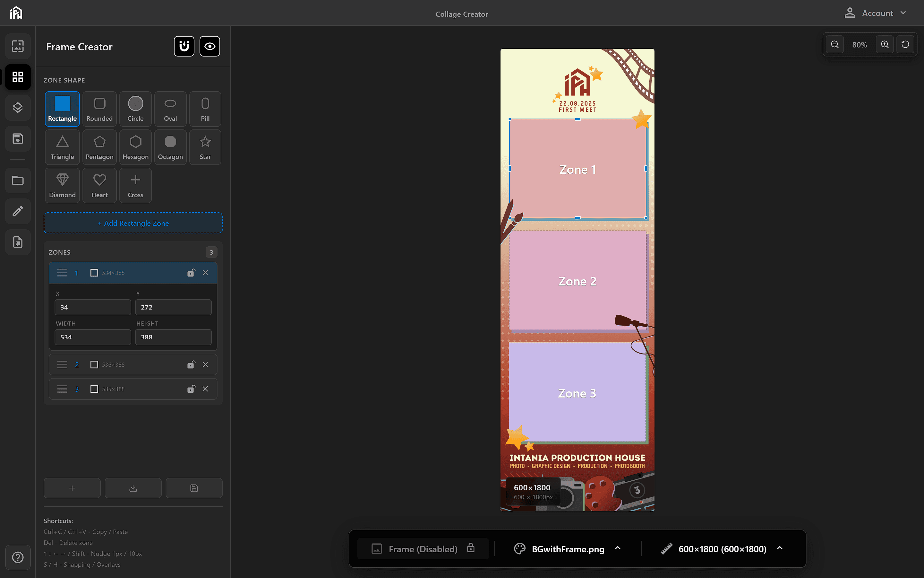The height and width of the screenshot is (578, 924).
Task: Select the Oval zone shape
Action: point(170,109)
